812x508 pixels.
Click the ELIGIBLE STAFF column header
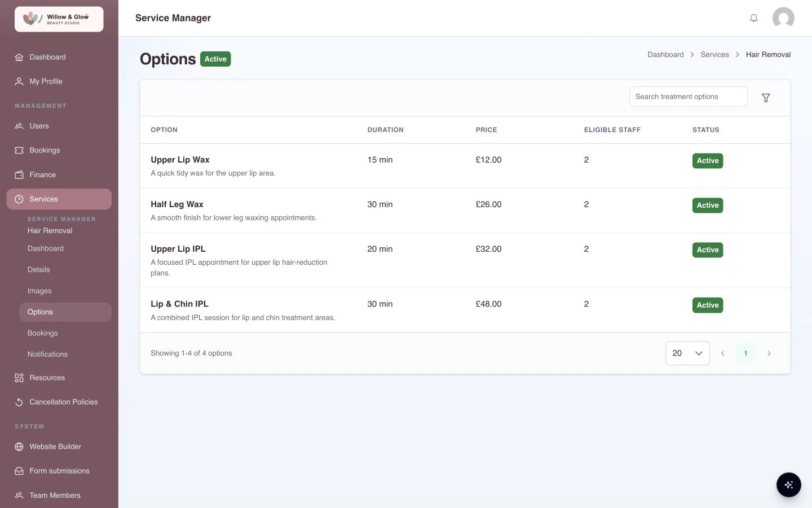click(x=612, y=130)
